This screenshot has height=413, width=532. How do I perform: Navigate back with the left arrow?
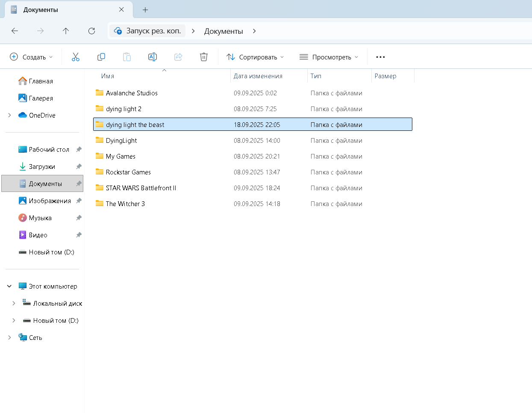point(15,31)
